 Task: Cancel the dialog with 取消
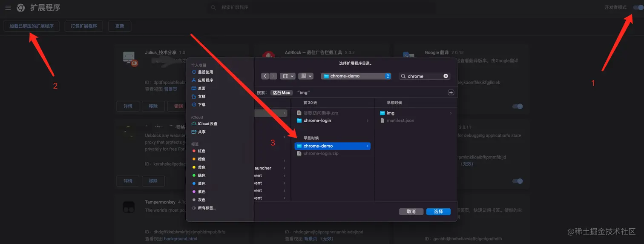click(411, 212)
